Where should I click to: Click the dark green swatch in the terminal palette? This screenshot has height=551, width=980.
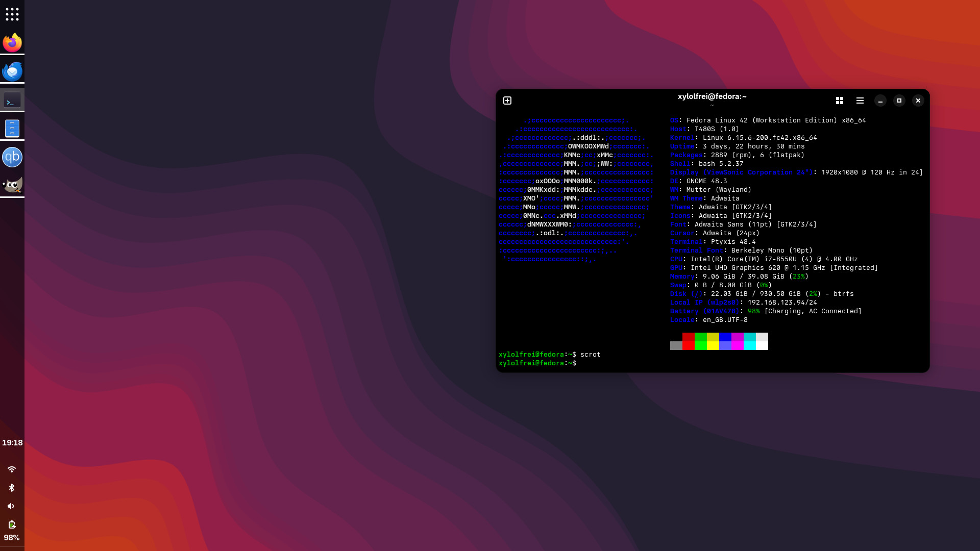tap(701, 337)
